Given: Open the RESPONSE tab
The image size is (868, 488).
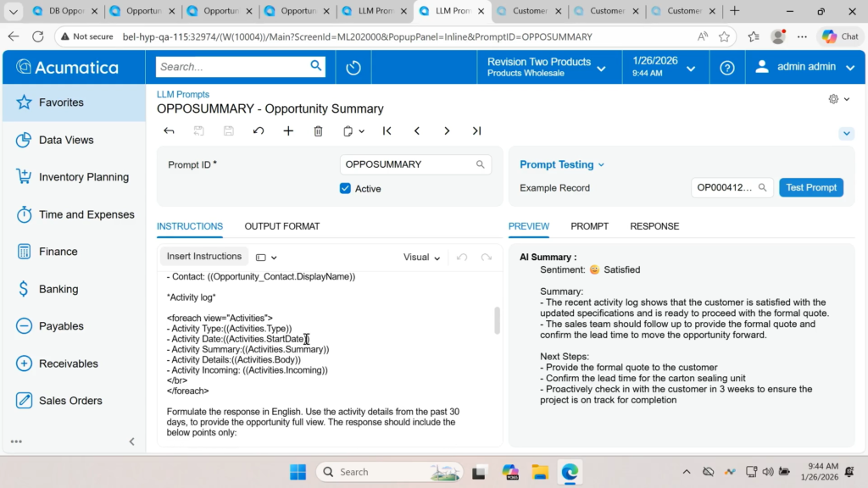Looking at the screenshot, I should click(654, 226).
